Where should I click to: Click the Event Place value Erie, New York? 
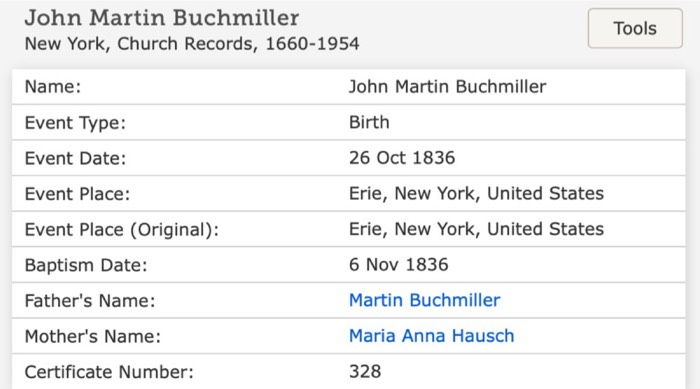coord(476,193)
